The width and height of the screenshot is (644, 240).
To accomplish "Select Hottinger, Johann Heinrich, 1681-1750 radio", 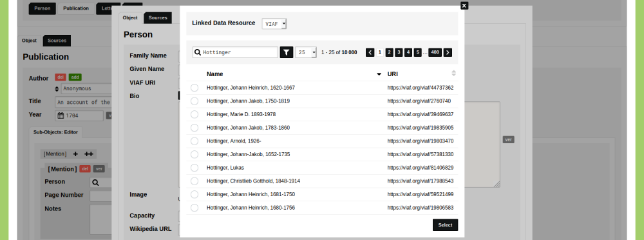I will point(194,194).
